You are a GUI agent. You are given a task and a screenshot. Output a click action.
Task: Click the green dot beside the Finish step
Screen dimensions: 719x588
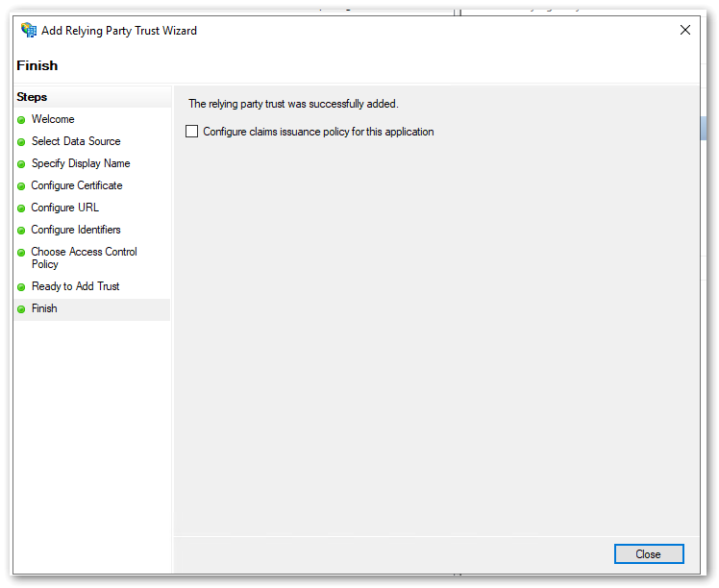point(21,309)
